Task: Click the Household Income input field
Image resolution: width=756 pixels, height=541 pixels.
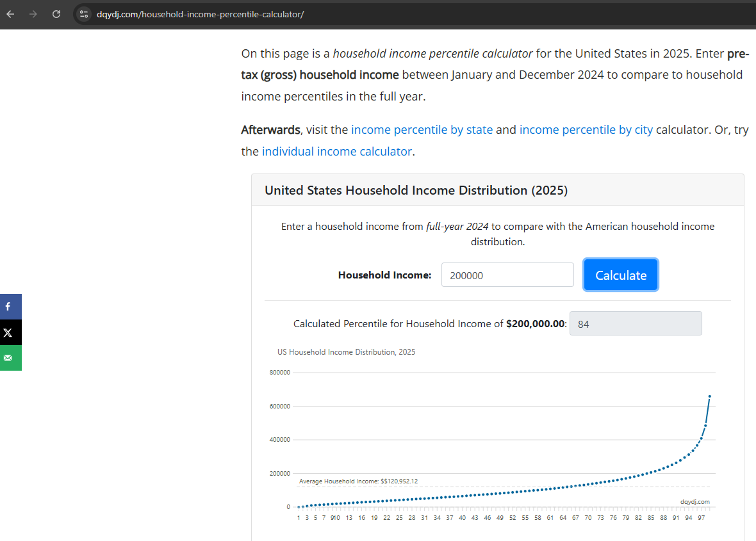Action: pyautogui.click(x=507, y=275)
